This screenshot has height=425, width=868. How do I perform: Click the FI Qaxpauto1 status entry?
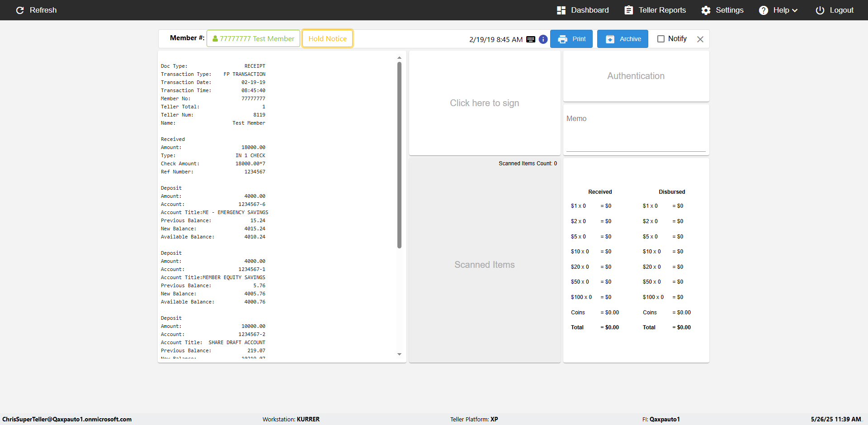(x=661, y=419)
